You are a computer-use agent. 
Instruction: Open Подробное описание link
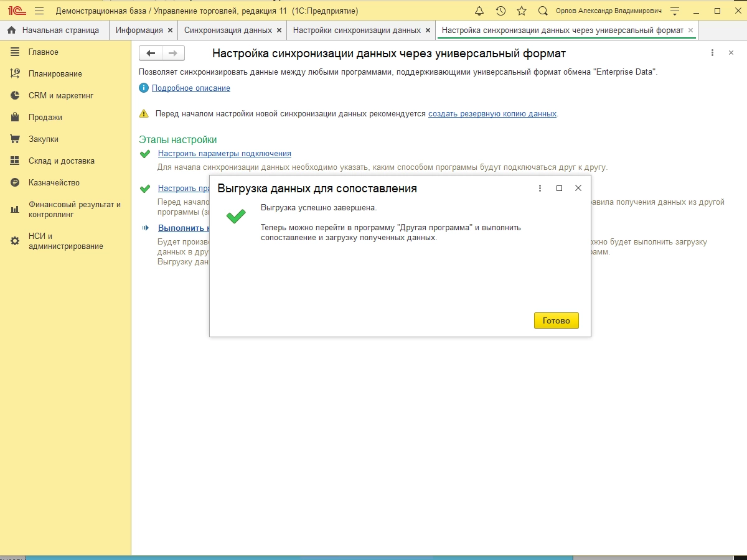pos(191,88)
